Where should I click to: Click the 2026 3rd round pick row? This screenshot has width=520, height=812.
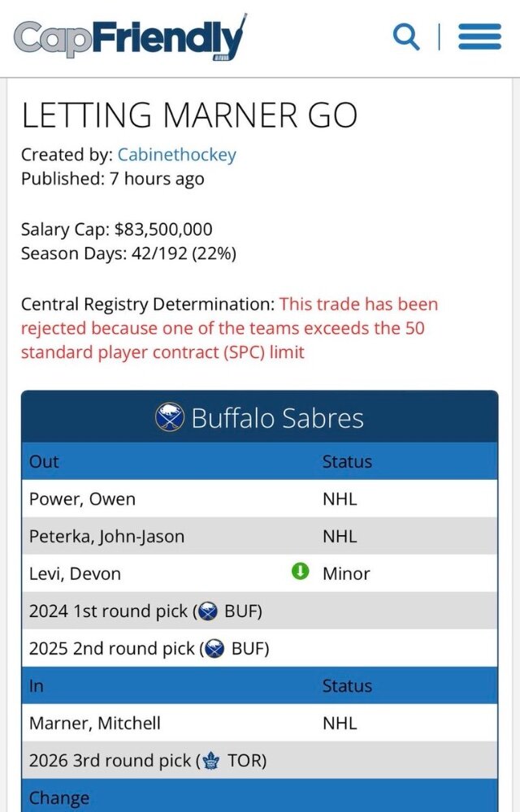pos(259,760)
